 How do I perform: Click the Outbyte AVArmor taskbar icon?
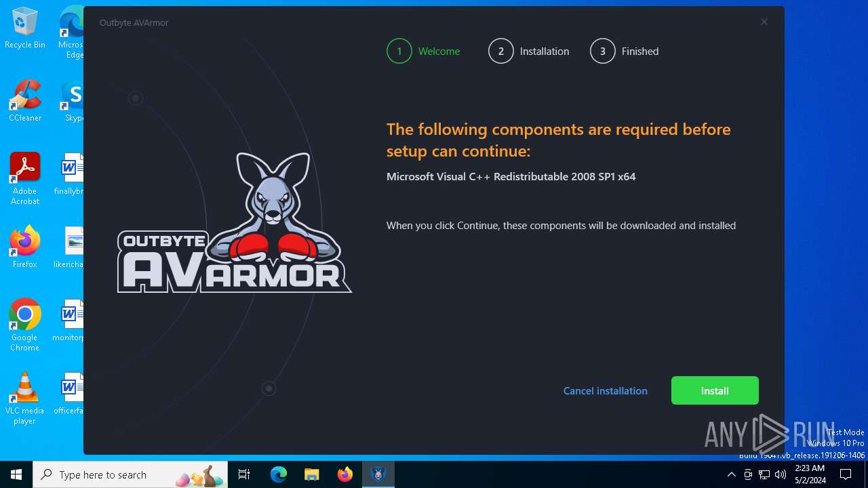[x=378, y=474]
